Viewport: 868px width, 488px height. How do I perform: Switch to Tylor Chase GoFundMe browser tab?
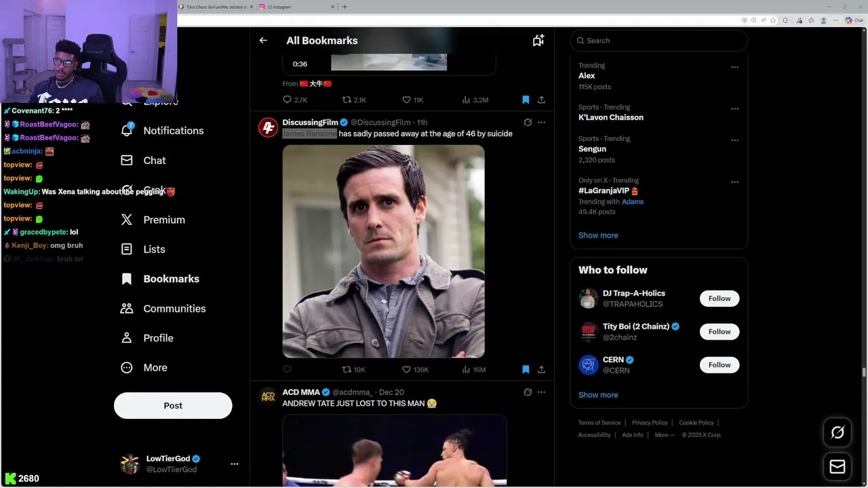click(x=217, y=7)
